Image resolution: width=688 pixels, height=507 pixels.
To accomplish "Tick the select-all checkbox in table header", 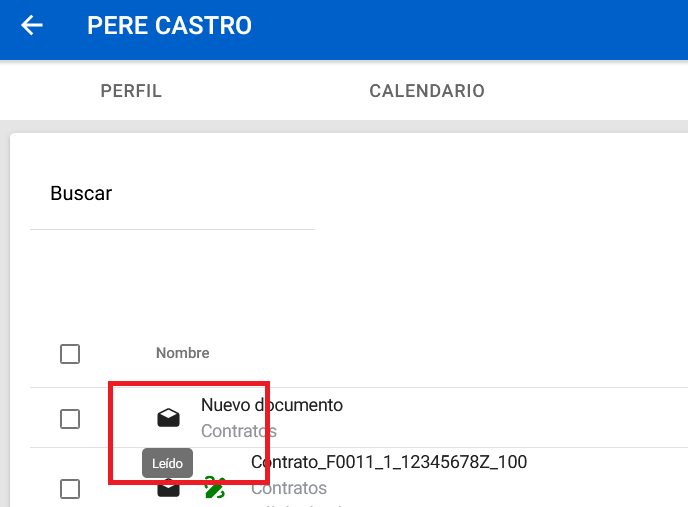I will click(x=70, y=354).
